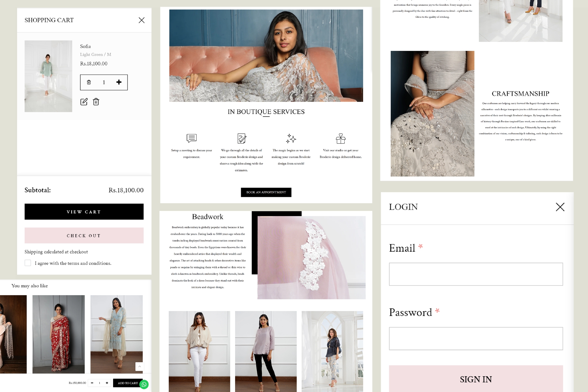588x392 pixels.
Task: Focus the Email input field
Action: (x=475, y=274)
